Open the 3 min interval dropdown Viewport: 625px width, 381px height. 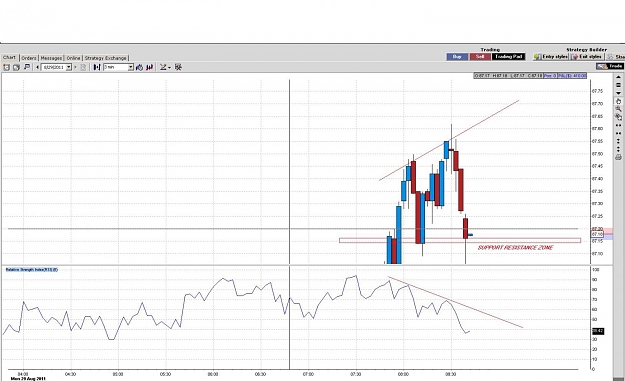(x=130, y=67)
